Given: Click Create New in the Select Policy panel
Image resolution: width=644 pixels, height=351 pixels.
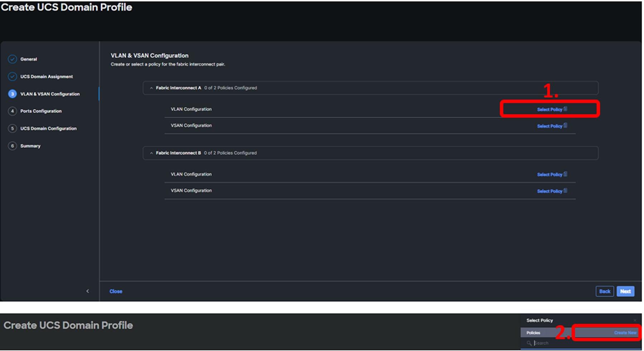Looking at the screenshot, I should (625, 333).
